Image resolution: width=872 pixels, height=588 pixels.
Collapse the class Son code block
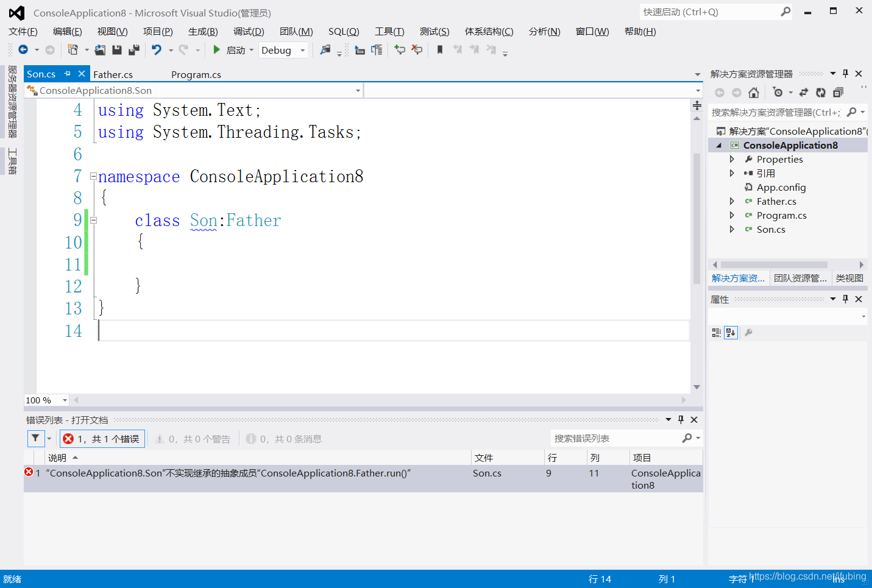tap(93, 220)
